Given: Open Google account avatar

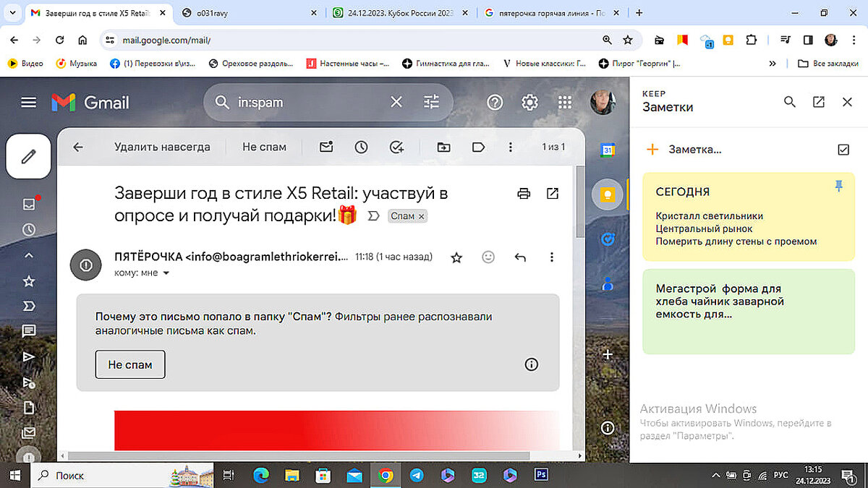Looking at the screenshot, I should click(603, 102).
